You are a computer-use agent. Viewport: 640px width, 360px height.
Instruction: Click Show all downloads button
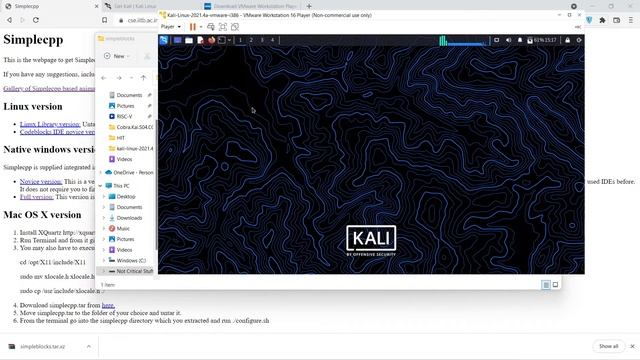point(609,346)
